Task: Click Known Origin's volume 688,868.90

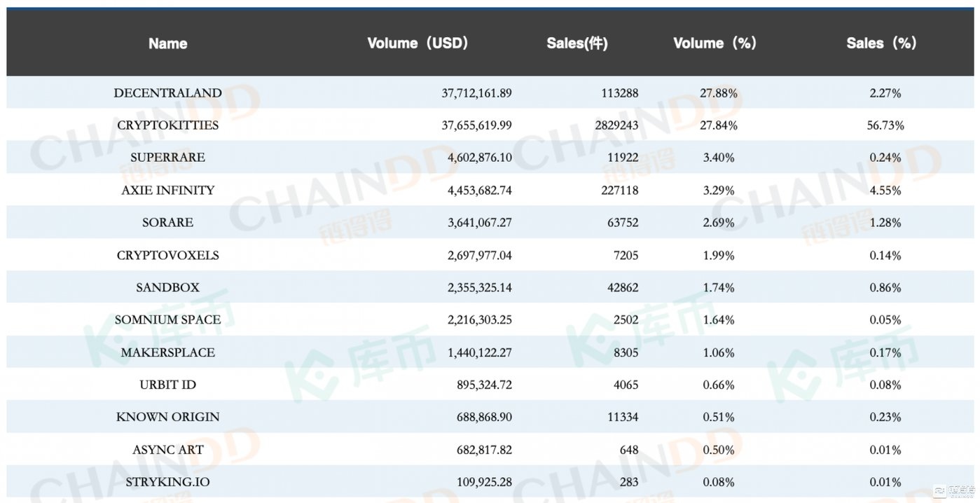Action: coord(485,418)
